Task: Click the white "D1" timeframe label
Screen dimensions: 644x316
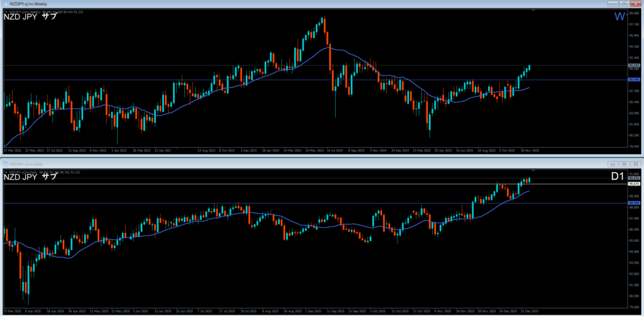Action: click(617, 177)
